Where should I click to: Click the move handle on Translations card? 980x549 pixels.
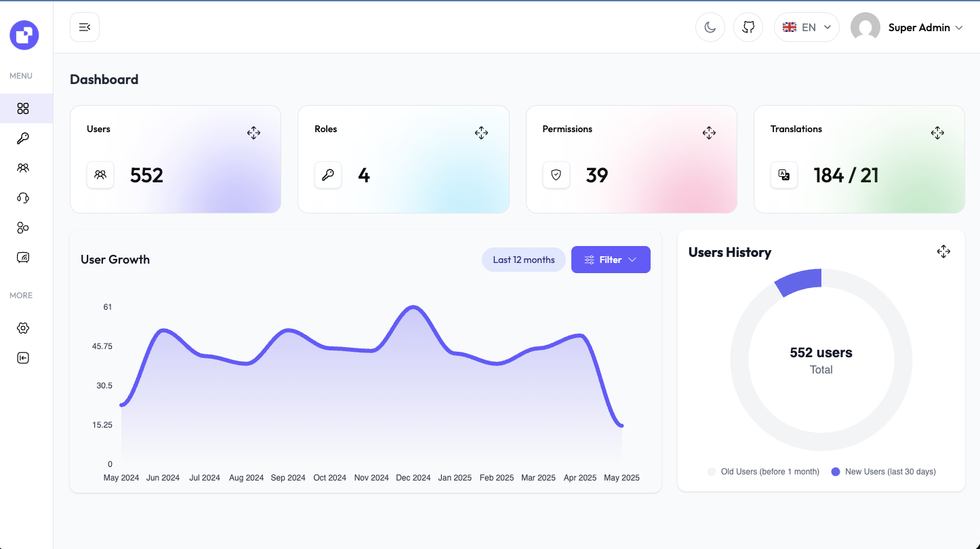pos(937,133)
